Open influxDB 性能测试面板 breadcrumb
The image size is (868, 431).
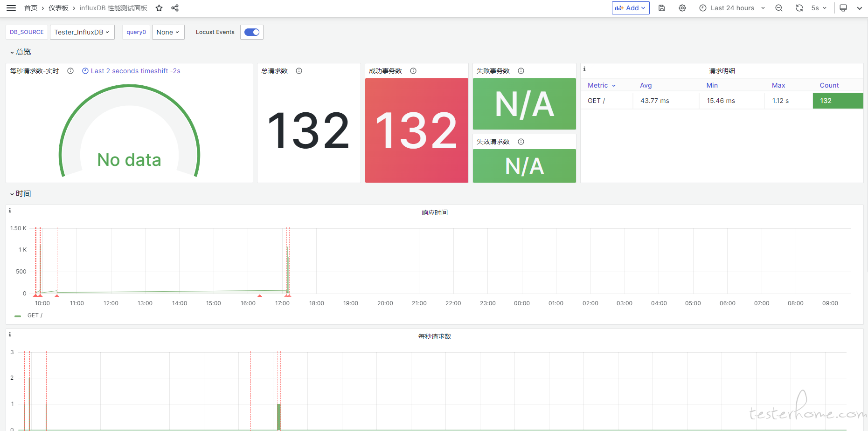[113, 8]
